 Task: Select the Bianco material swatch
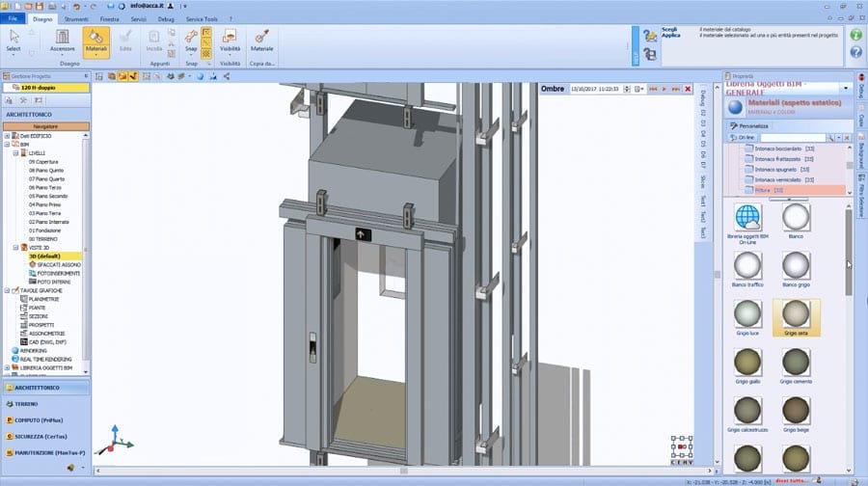(796, 221)
